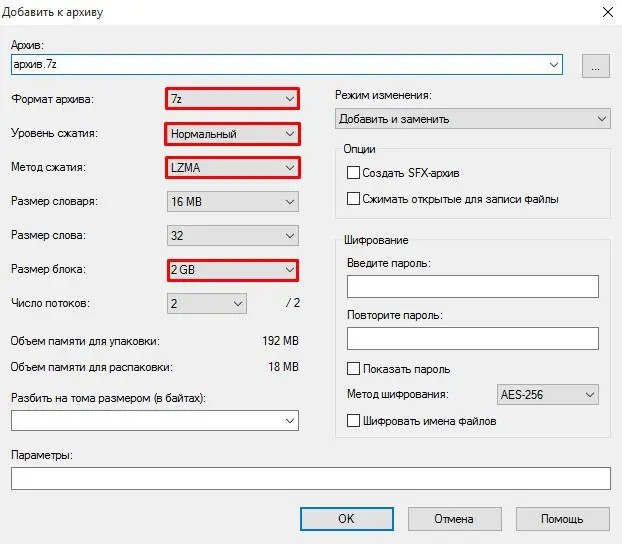The height and width of the screenshot is (544, 622).
Task: Open help with the Помощь button
Action: pyautogui.click(x=562, y=519)
